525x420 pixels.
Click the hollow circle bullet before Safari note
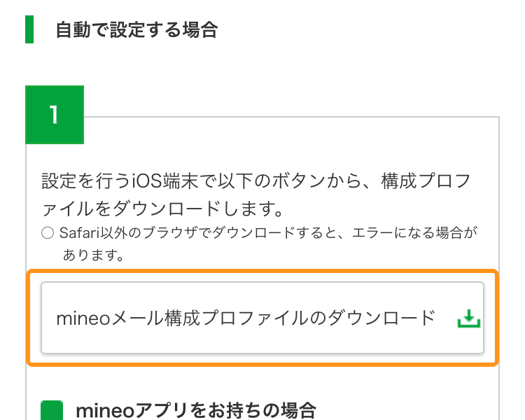point(48,233)
